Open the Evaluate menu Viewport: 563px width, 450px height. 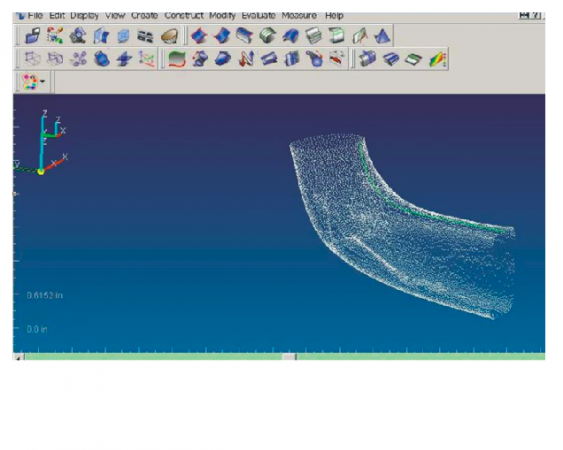pos(259,15)
